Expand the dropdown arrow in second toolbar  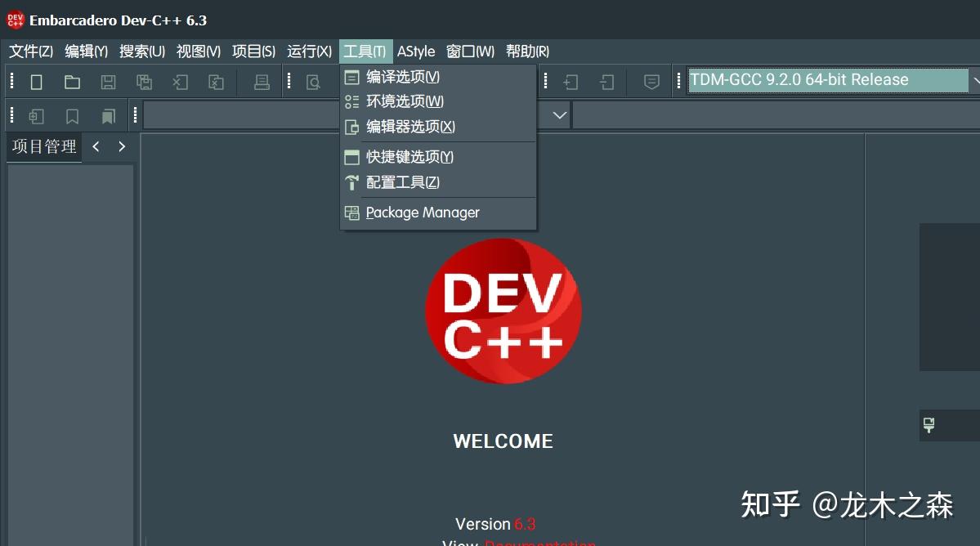pos(559,115)
